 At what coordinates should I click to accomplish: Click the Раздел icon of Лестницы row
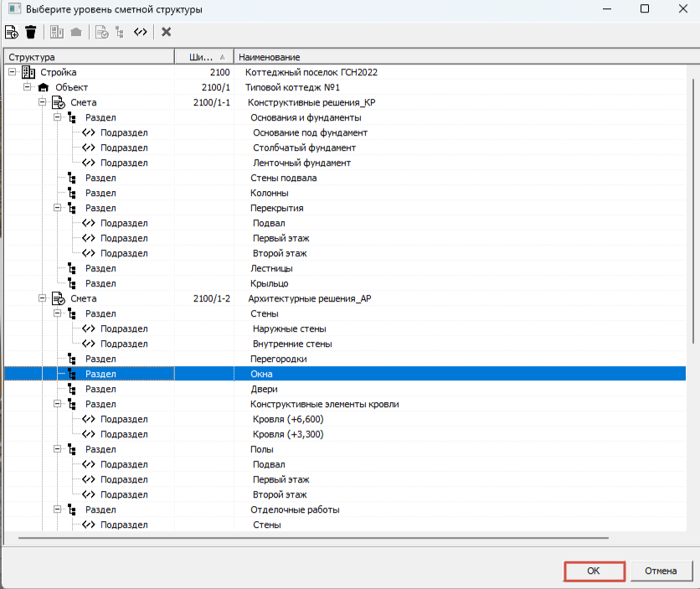click(x=72, y=268)
